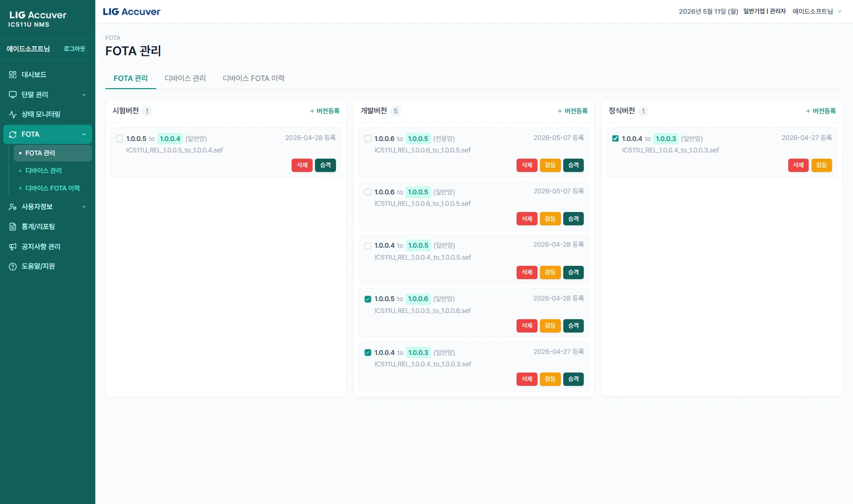Click the FOTA breadcrumb text above title
853x504 pixels.
(x=113, y=38)
